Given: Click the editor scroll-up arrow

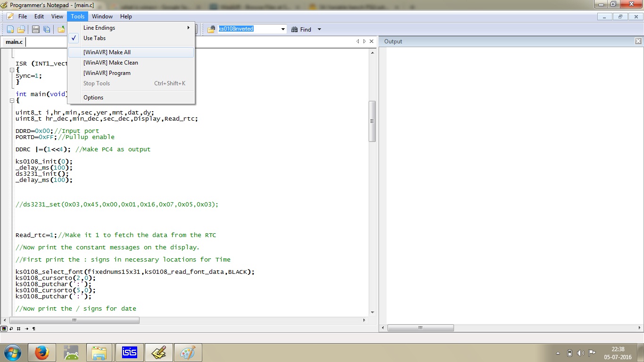Looking at the screenshot, I should coord(372,52).
